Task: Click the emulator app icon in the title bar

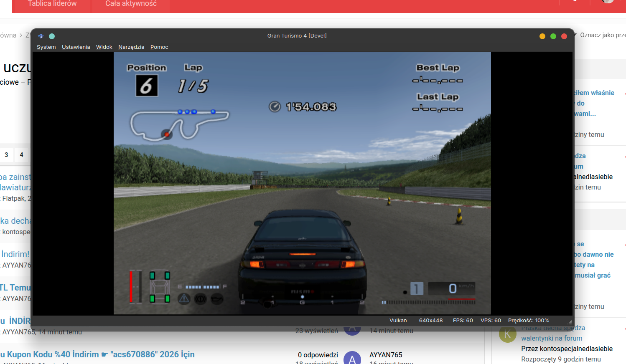Action: click(x=41, y=36)
